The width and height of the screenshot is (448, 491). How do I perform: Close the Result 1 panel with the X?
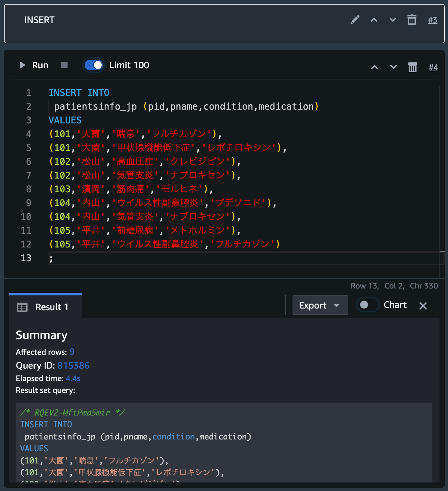[x=423, y=306]
